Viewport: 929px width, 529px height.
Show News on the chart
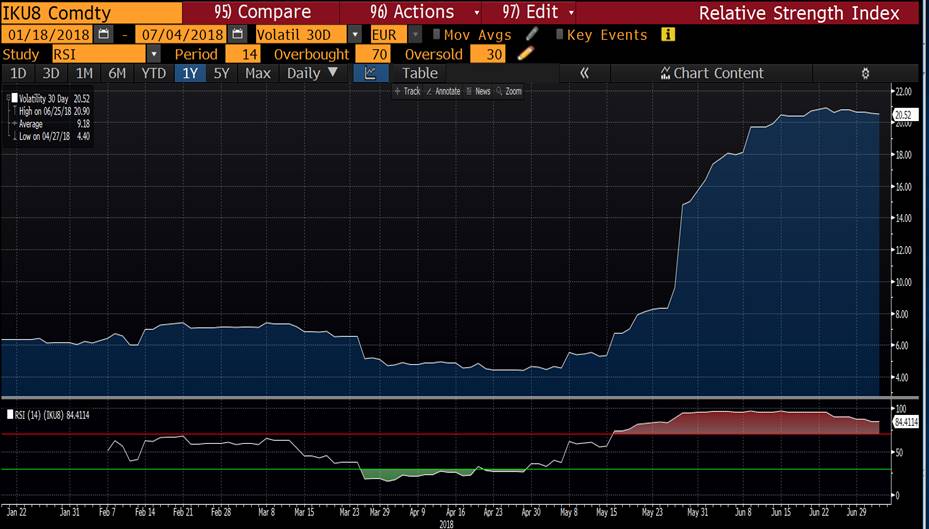tap(479, 91)
